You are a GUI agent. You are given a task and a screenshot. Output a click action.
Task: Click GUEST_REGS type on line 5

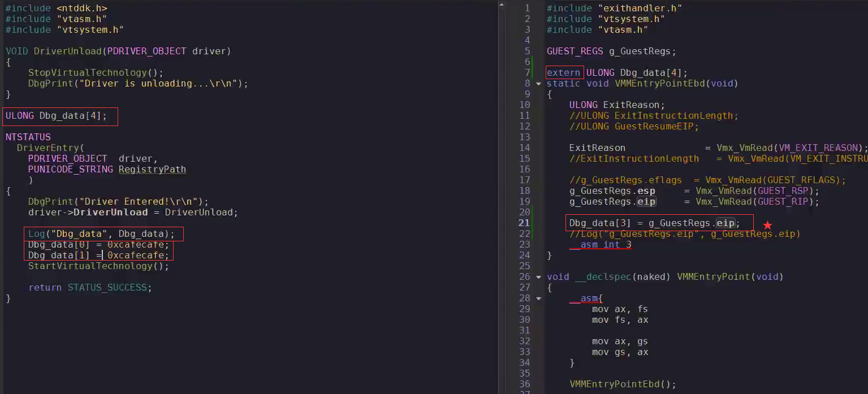pyautogui.click(x=575, y=51)
